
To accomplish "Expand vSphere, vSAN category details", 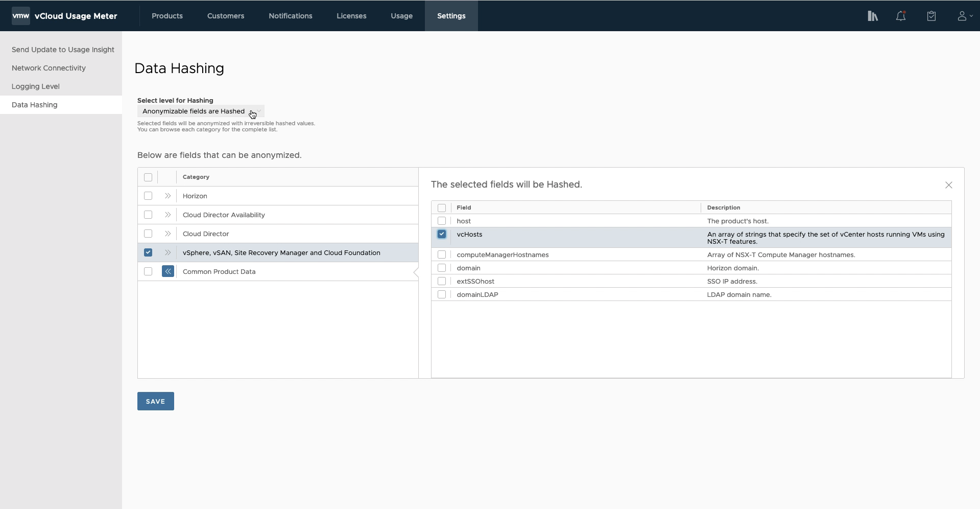I will tap(168, 252).
